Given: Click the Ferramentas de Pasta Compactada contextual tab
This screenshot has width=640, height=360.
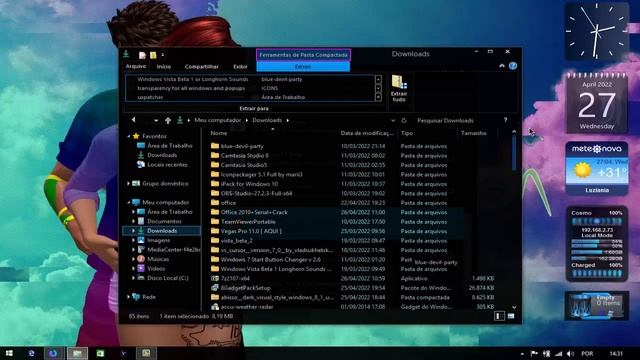Looking at the screenshot, I should pyautogui.click(x=303, y=55).
